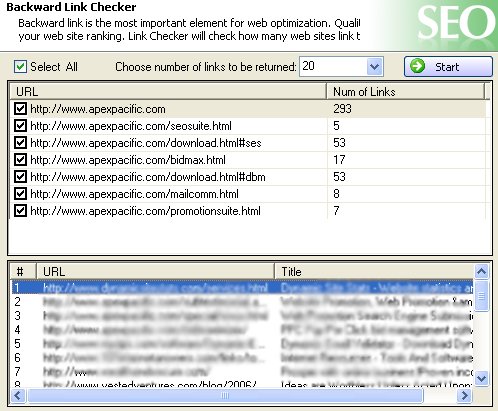Click the green arrow Start icon

point(417,66)
